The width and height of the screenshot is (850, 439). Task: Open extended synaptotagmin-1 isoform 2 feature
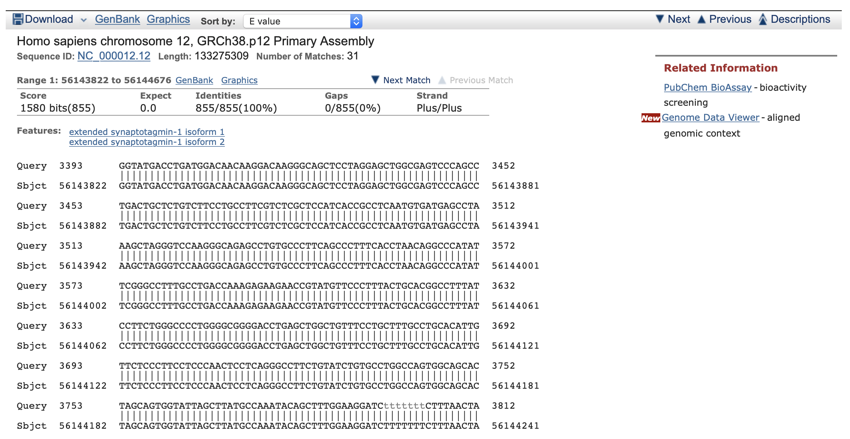(147, 142)
